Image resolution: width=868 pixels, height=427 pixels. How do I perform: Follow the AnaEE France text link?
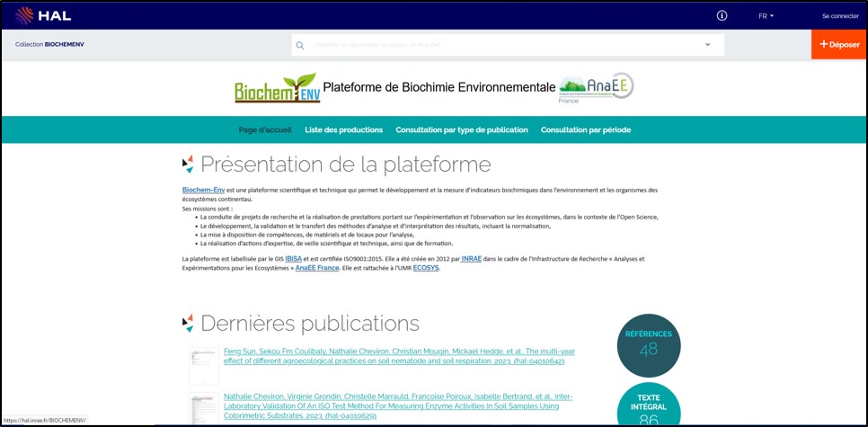point(317,268)
